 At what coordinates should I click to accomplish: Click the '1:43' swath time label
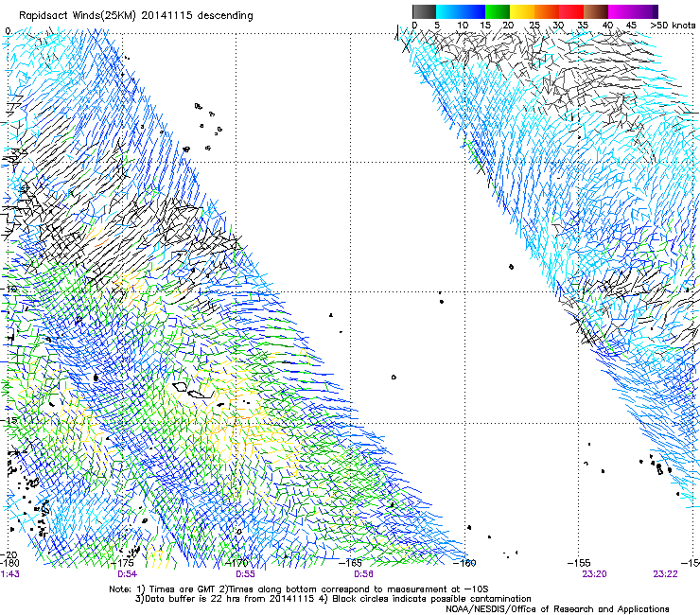tap(10, 574)
